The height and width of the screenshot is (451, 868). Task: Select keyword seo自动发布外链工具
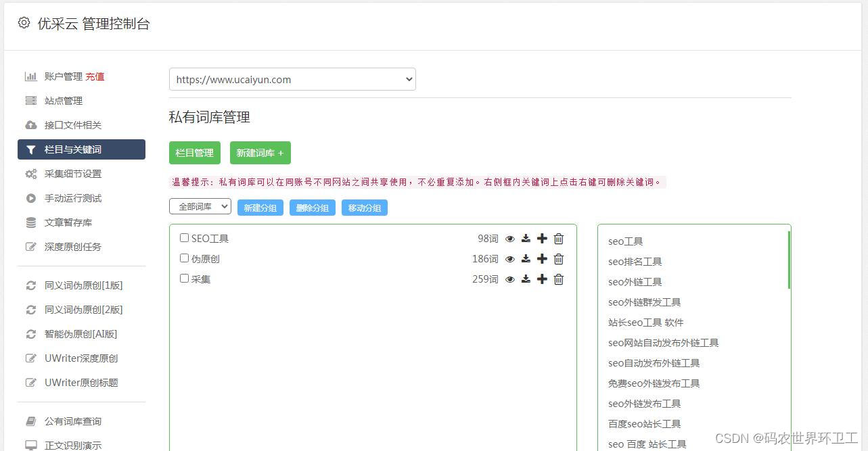[x=654, y=363]
